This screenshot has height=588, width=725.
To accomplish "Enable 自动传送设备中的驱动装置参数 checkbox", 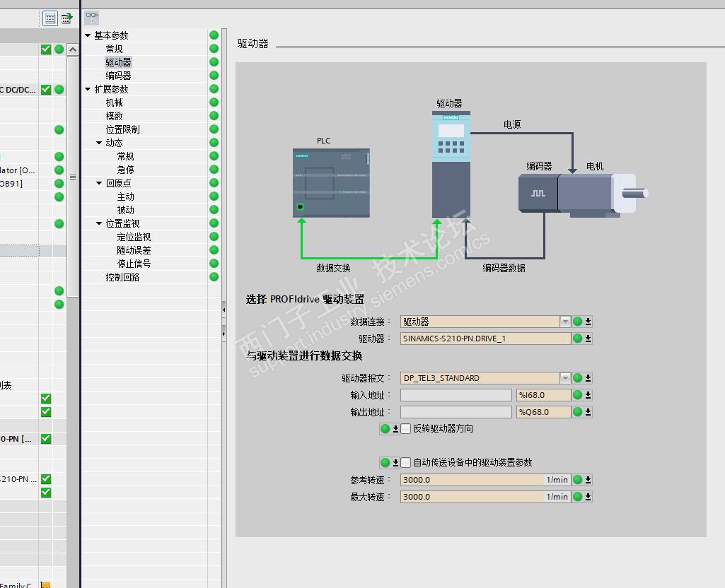I will [x=405, y=462].
